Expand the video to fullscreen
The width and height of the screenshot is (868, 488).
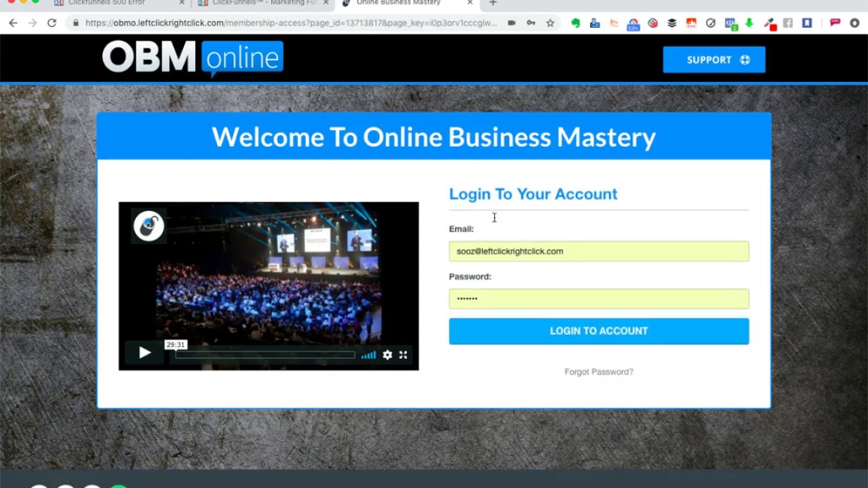403,354
